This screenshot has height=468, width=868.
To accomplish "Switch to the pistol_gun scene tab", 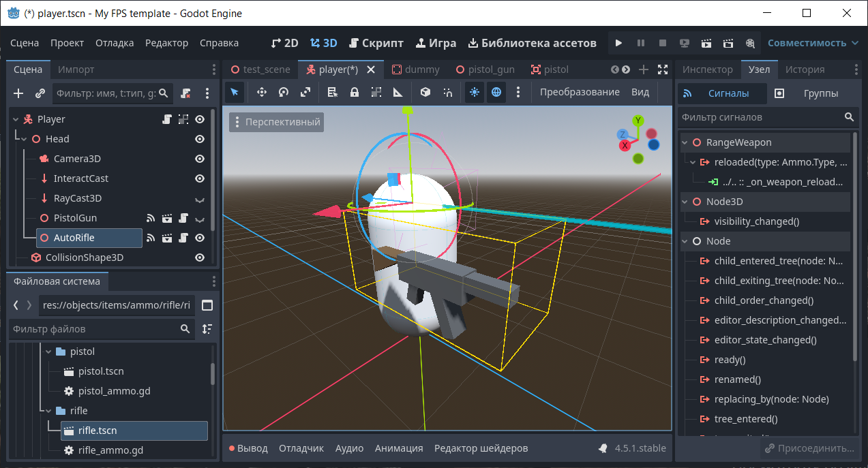I will [485, 69].
